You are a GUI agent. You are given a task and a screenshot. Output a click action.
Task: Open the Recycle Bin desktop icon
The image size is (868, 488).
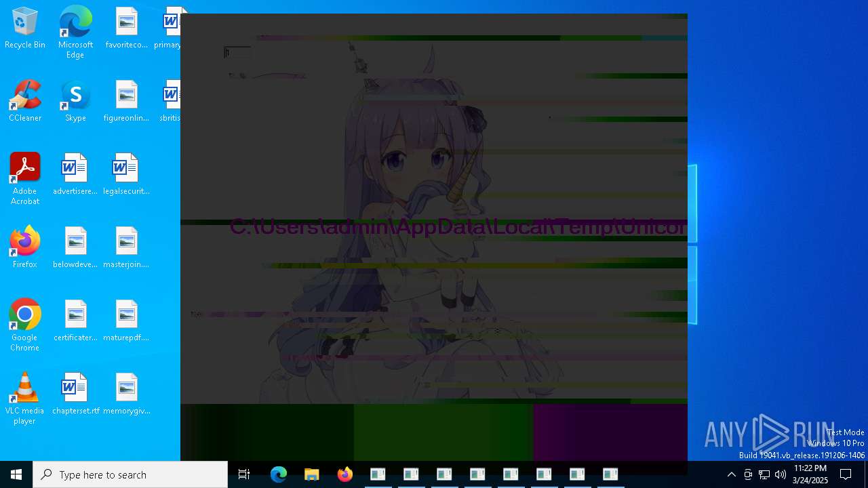(25, 28)
